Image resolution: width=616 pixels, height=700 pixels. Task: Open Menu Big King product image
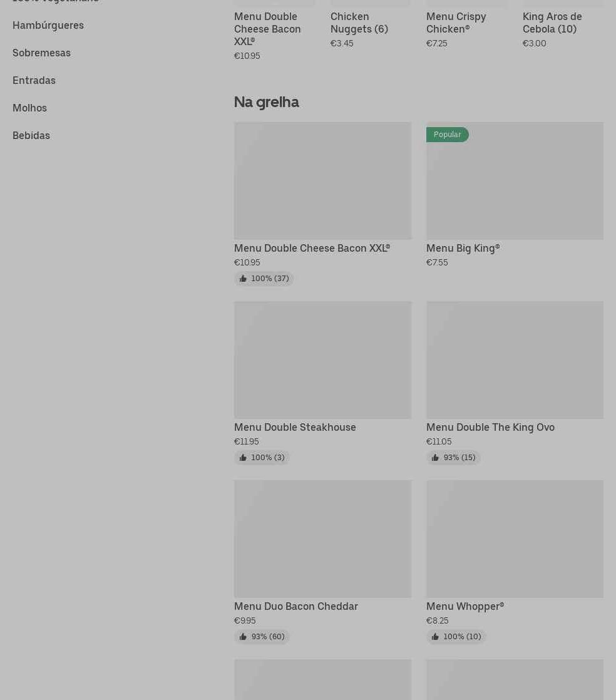[x=515, y=188]
